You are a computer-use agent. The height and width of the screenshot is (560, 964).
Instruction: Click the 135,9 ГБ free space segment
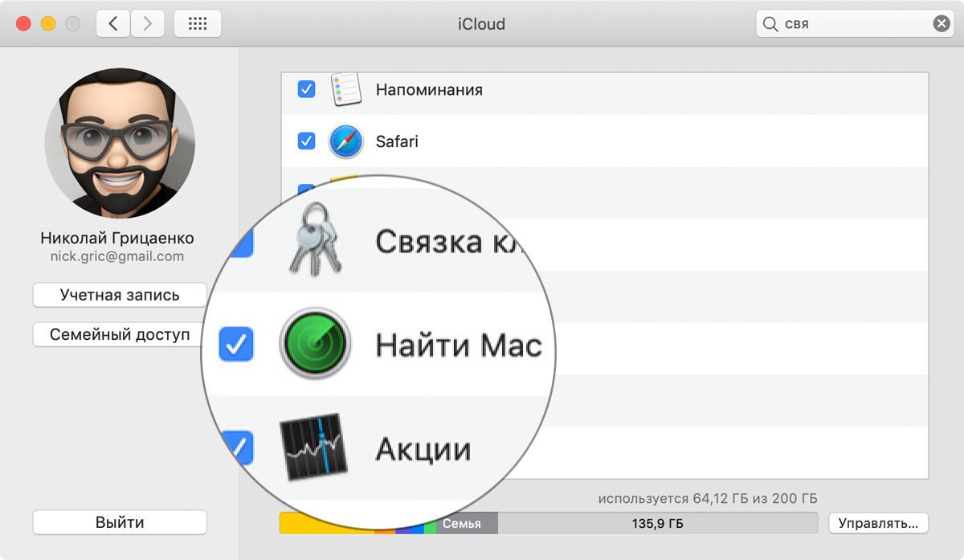coord(658,524)
